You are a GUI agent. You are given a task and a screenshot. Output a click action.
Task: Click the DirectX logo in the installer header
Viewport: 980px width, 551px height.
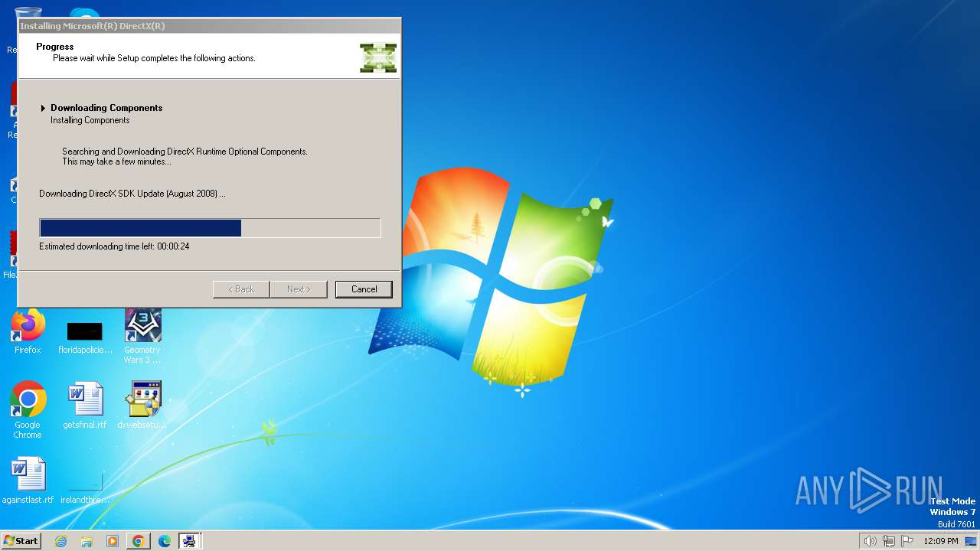[378, 57]
